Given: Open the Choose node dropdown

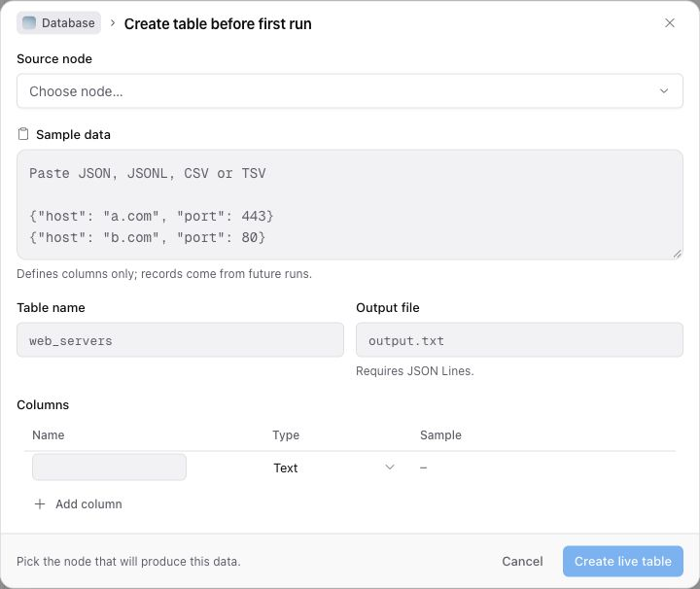Looking at the screenshot, I should coord(350,91).
